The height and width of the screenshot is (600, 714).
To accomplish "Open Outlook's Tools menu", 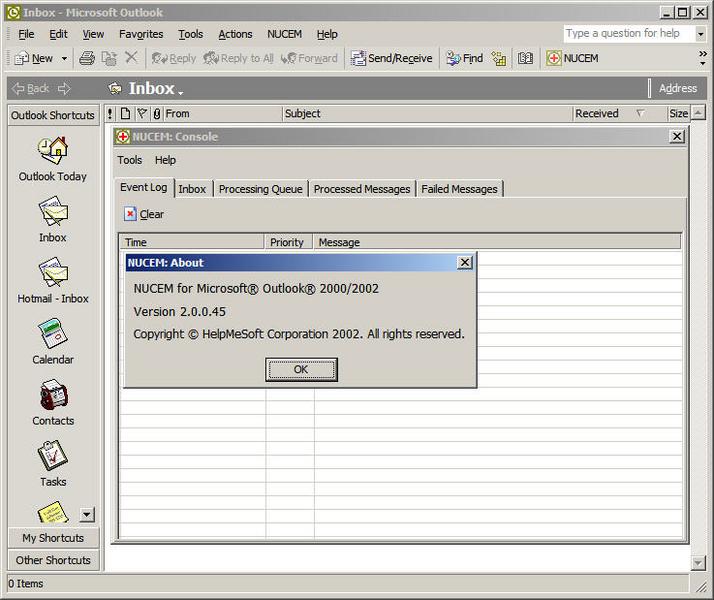I will pyautogui.click(x=191, y=34).
